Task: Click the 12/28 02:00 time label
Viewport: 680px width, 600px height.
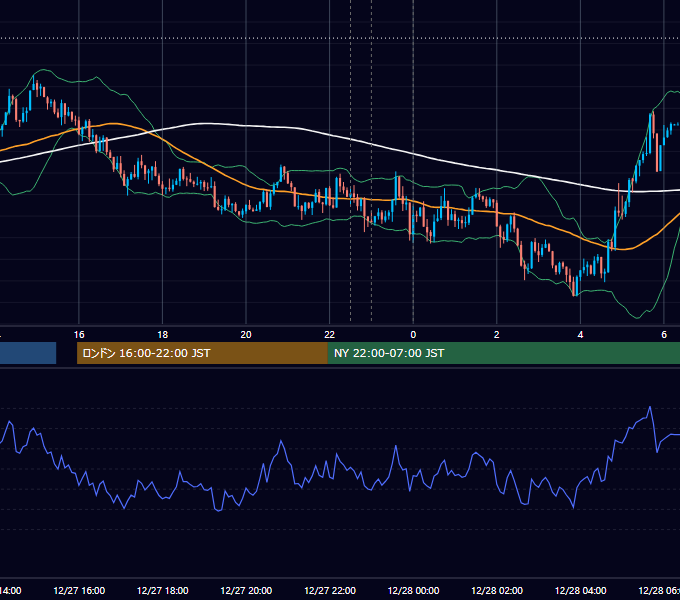Action: (497, 590)
